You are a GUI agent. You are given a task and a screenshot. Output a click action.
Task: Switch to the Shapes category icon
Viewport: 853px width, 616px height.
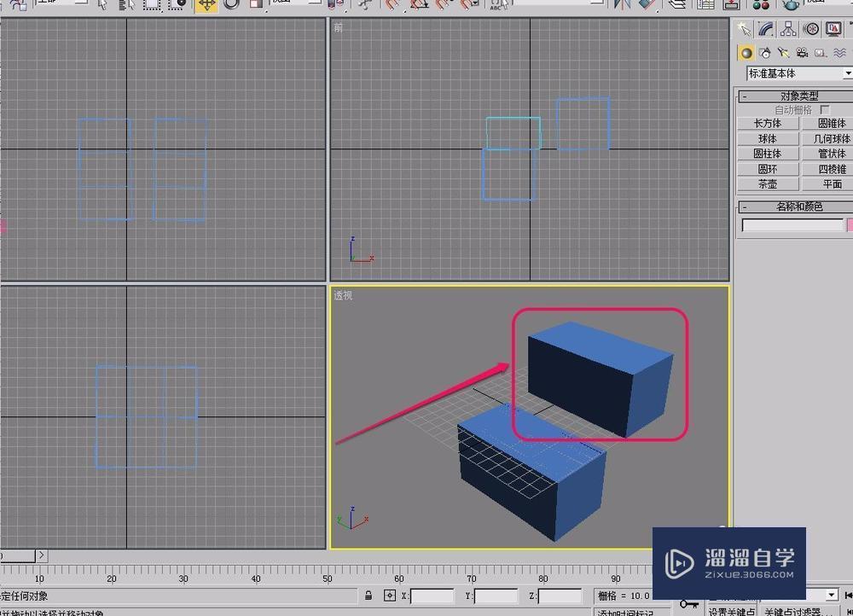click(x=766, y=53)
